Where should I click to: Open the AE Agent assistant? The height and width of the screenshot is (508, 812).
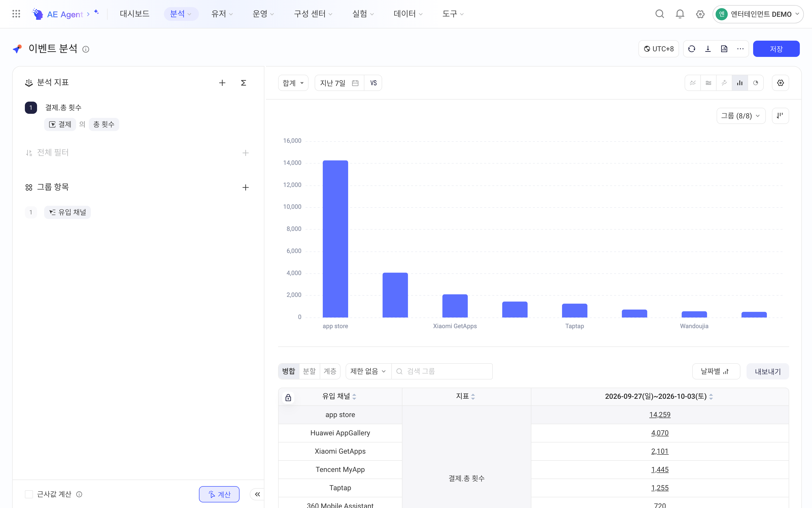click(x=65, y=14)
